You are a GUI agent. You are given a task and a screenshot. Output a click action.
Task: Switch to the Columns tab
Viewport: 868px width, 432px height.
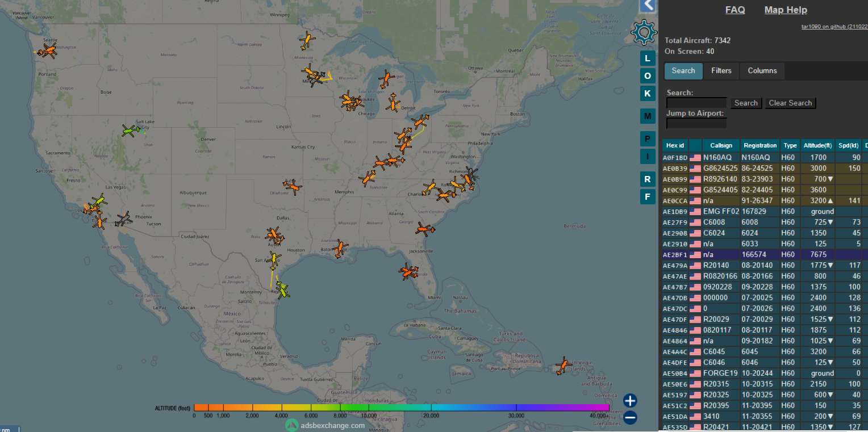(762, 71)
